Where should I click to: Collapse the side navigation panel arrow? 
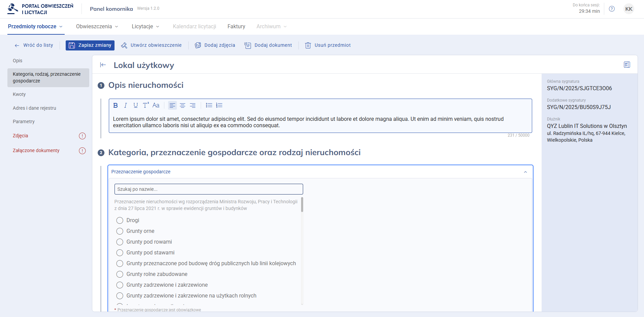pos(103,65)
